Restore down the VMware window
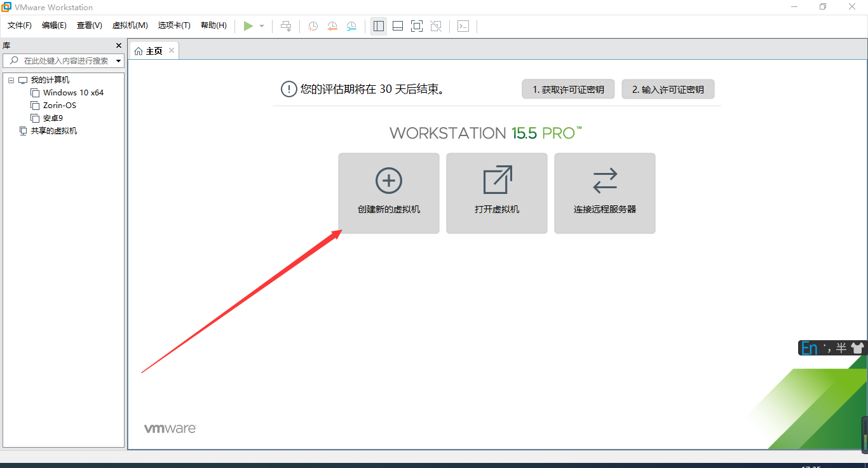 pos(823,6)
